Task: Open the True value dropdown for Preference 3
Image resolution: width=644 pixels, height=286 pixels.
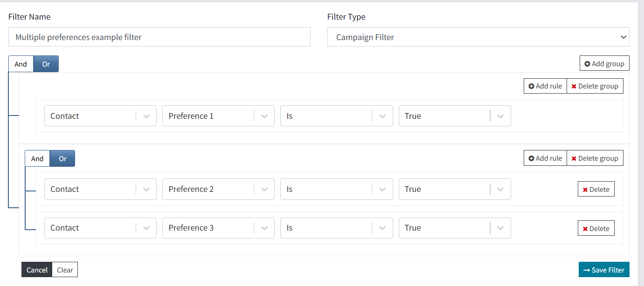Action: [455, 228]
